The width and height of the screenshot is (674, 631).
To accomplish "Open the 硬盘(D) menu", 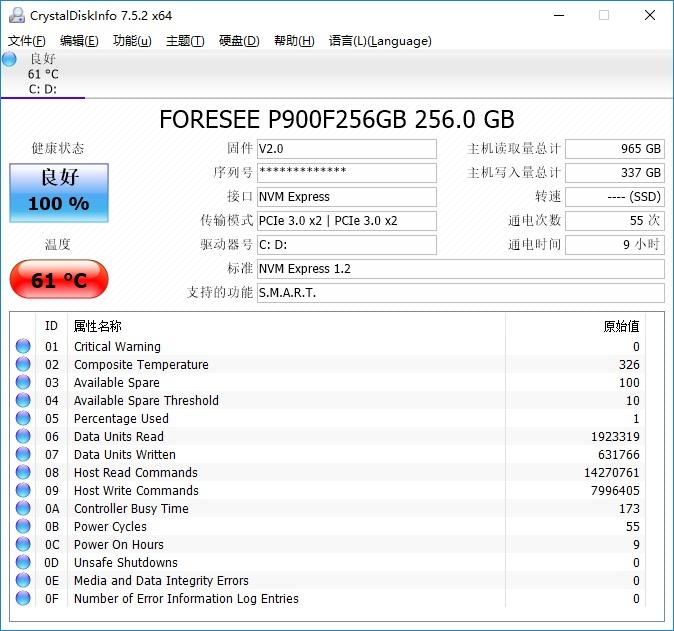I will 239,41.
